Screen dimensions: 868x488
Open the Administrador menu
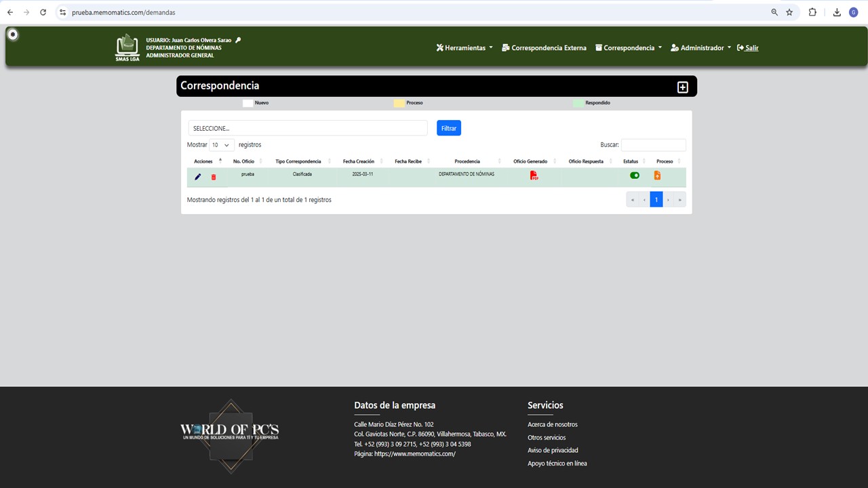click(x=701, y=48)
